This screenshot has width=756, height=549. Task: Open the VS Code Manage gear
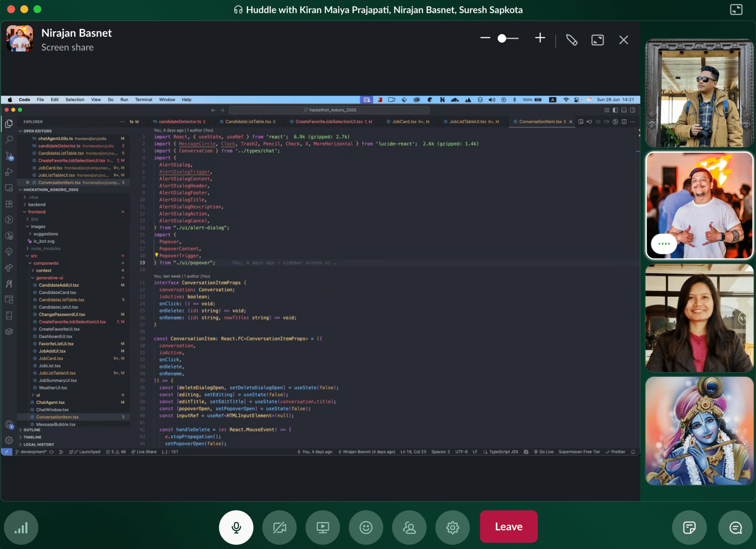coord(9,440)
